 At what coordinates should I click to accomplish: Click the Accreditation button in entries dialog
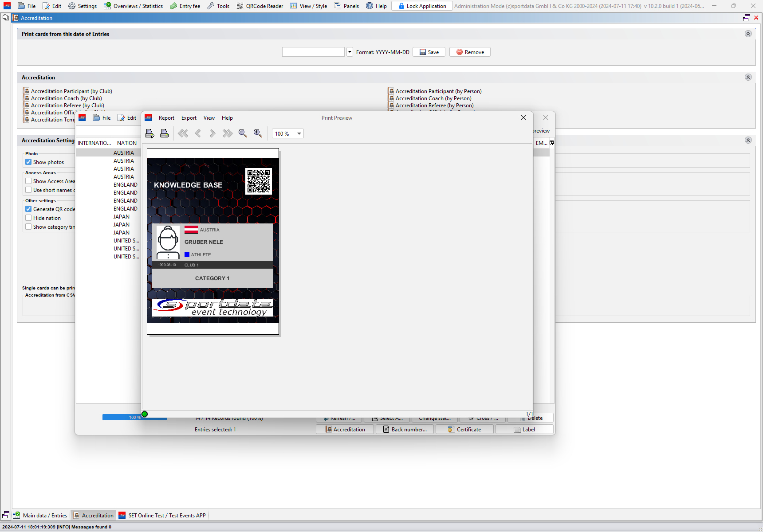click(345, 429)
